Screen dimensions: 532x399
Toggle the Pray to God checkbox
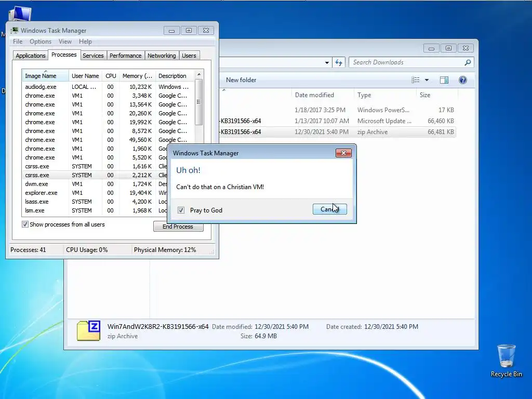181,210
